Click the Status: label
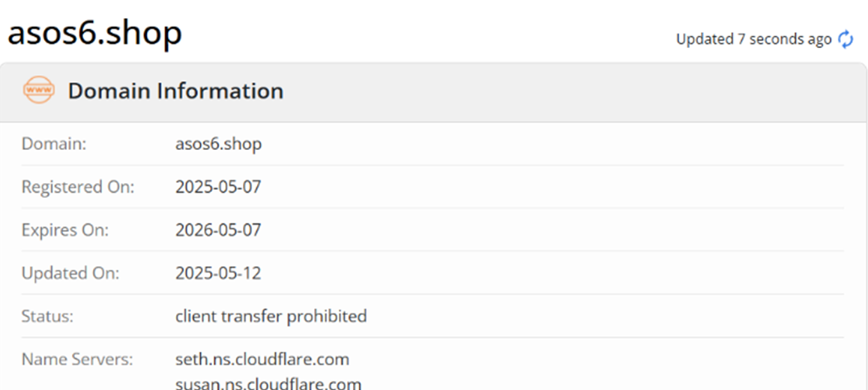 [47, 316]
